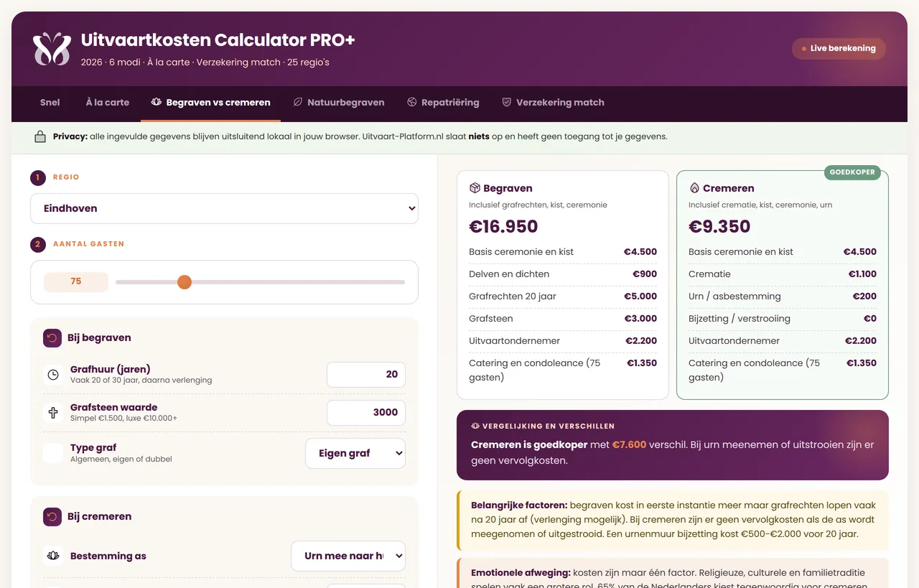Click the butterfly logo icon in header
919x588 pixels.
click(x=52, y=49)
